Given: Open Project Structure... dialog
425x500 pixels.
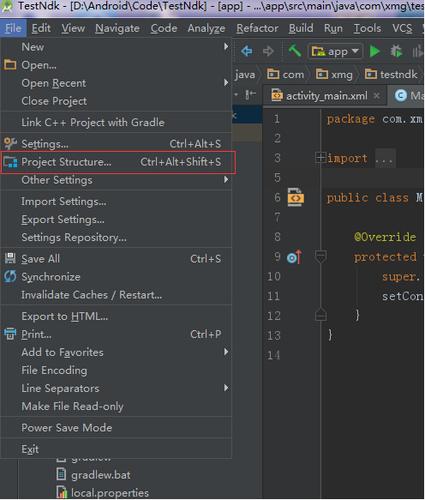Looking at the screenshot, I should (x=116, y=162).
